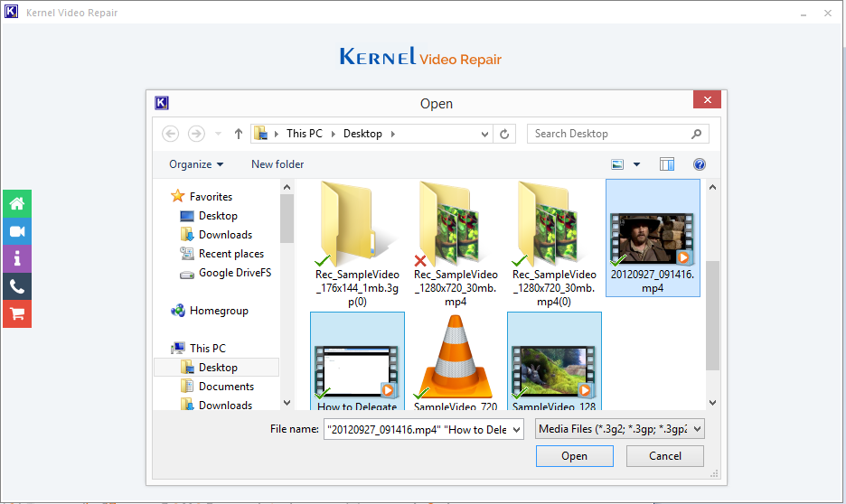The width and height of the screenshot is (846, 504).
Task: Click file list scroll up arrow
Action: pos(713,188)
